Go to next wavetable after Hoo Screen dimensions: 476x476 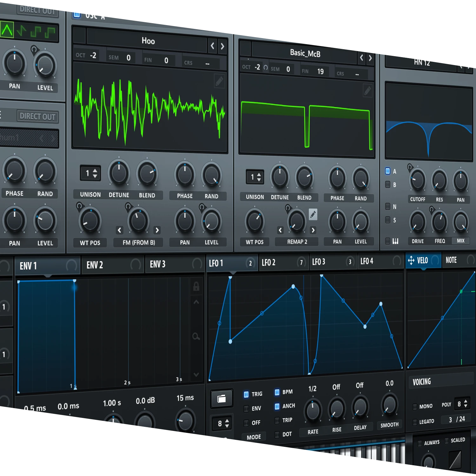click(222, 47)
